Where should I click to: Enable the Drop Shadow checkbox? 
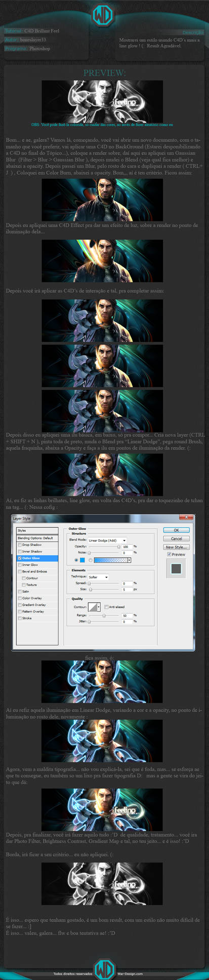20,544
